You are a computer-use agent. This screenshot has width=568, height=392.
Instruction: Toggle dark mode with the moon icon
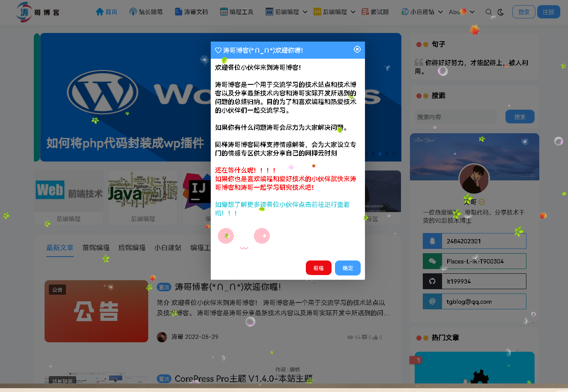pyautogui.click(x=501, y=12)
